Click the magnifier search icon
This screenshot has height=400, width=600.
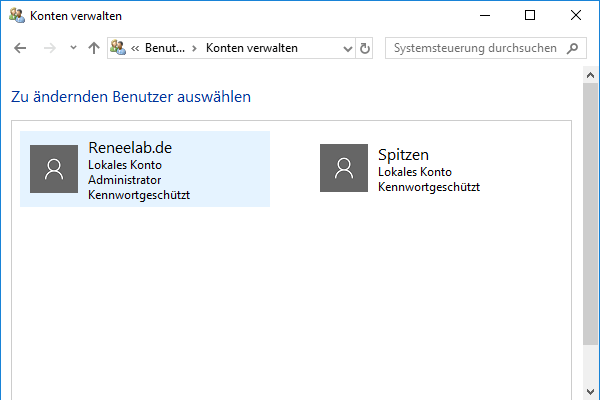coord(572,48)
